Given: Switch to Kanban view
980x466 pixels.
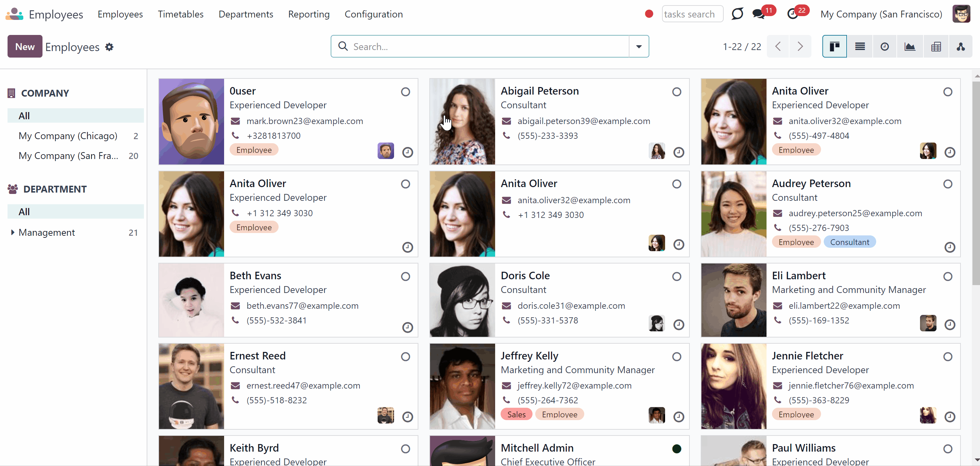Looking at the screenshot, I should pos(834,46).
